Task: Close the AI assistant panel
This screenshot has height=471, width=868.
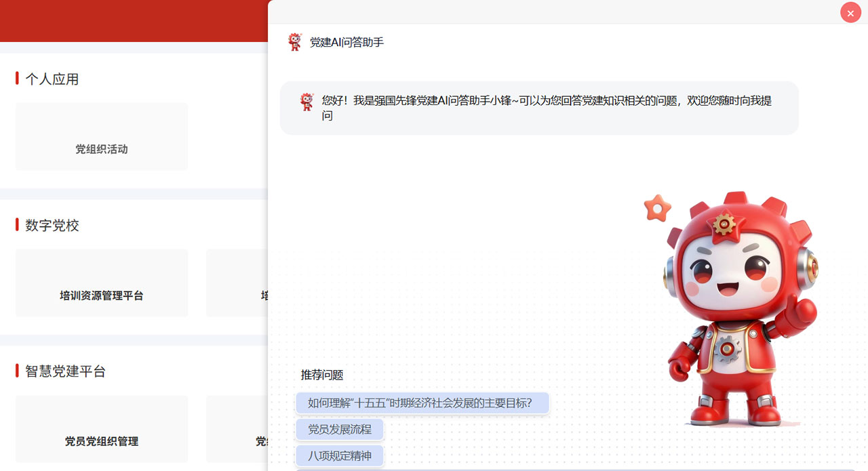Action: pos(850,13)
